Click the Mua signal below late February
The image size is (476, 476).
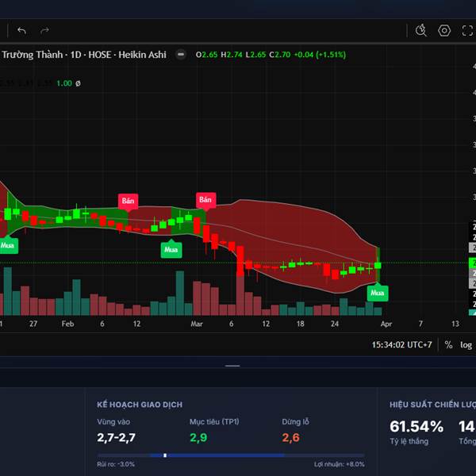tap(171, 248)
